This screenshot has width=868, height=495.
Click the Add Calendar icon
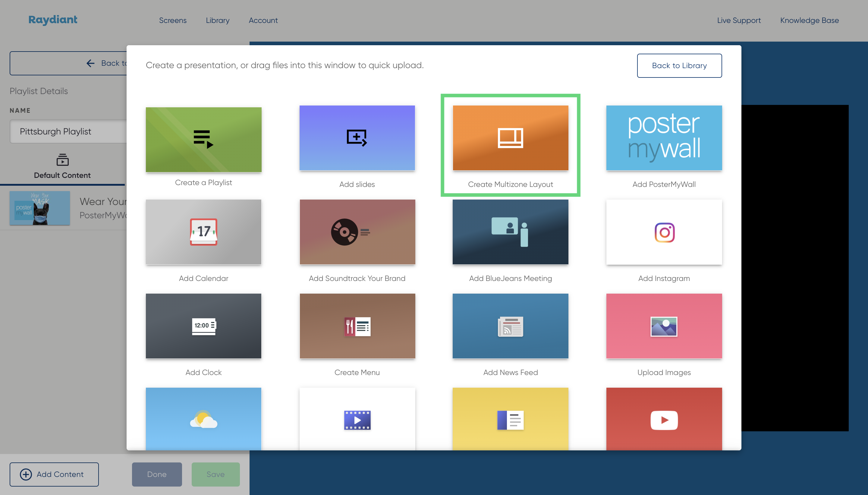[203, 232]
